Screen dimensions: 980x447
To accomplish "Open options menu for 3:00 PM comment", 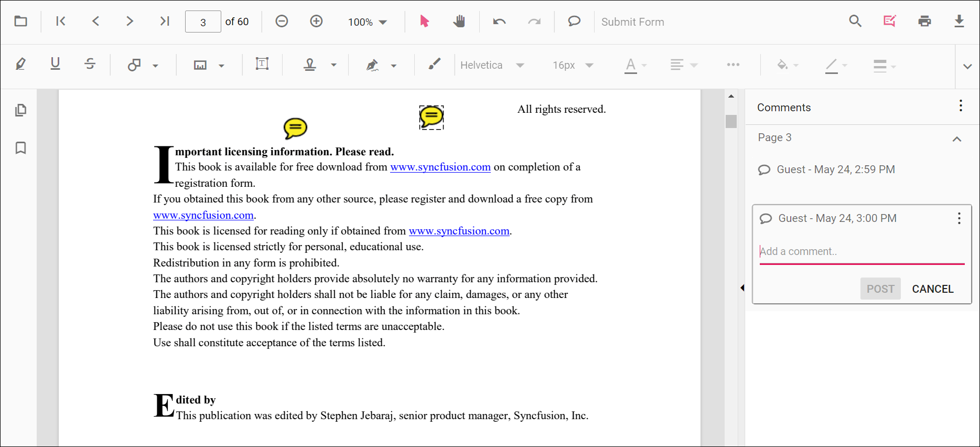I will (x=959, y=218).
